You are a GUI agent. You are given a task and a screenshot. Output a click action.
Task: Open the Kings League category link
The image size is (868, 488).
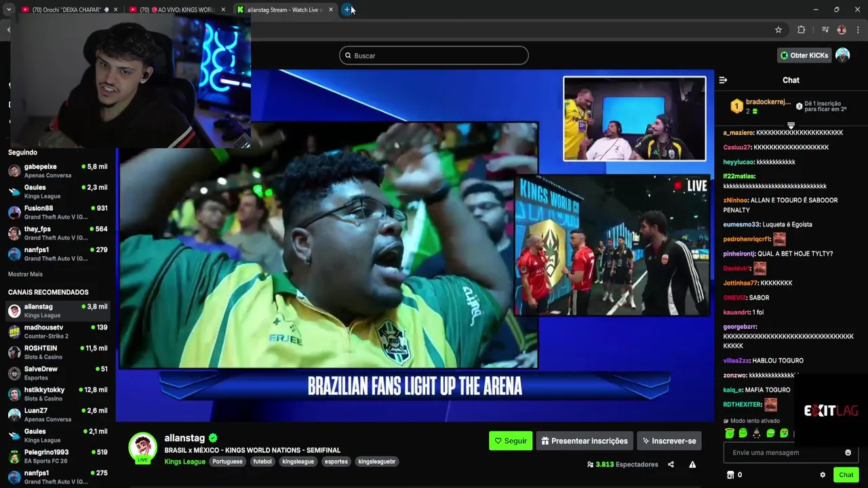click(x=184, y=462)
